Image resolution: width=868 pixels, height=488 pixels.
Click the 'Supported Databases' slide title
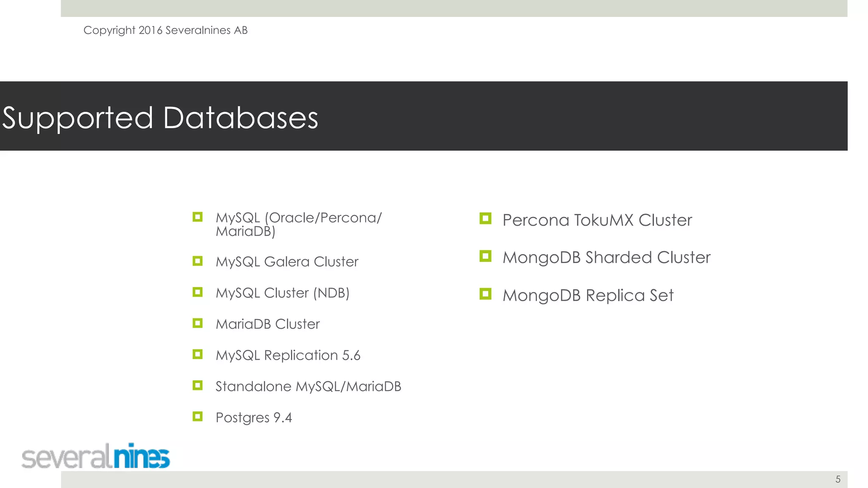point(160,118)
